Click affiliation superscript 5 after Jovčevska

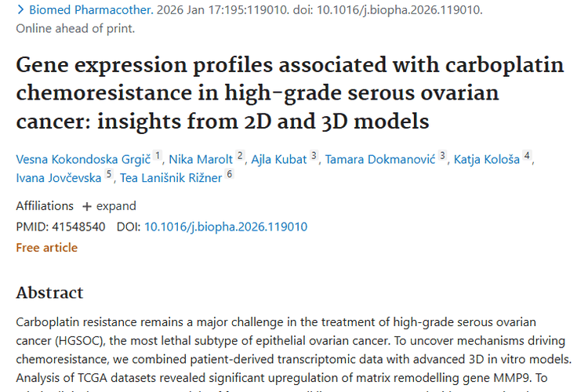point(109,174)
